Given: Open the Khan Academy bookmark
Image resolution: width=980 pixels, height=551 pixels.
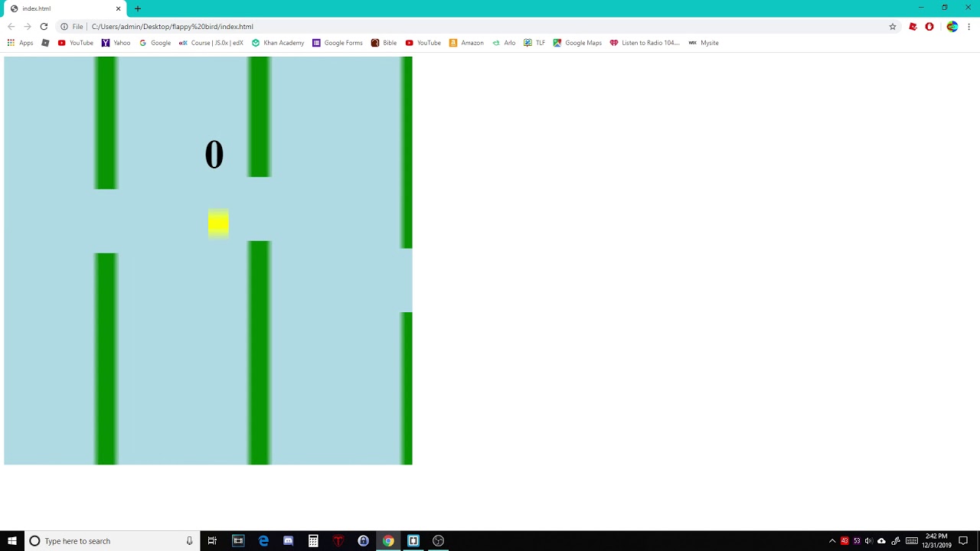Looking at the screenshot, I should tap(278, 43).
